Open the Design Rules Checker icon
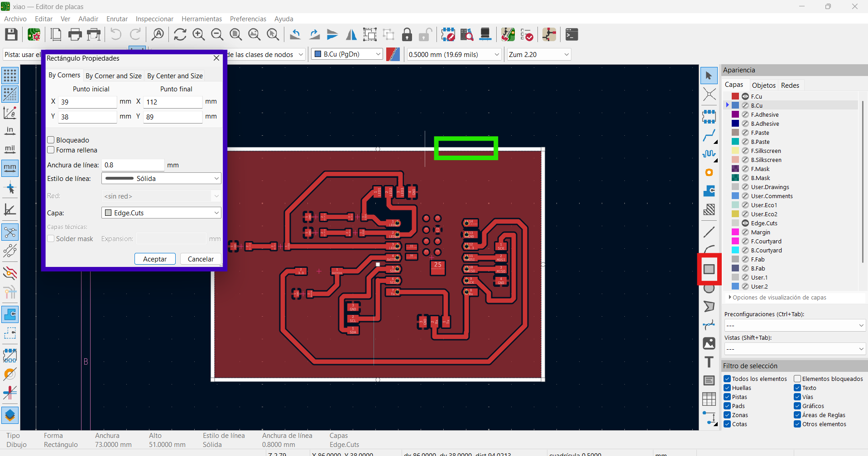The image size is (868, 456). [x=527, y=34]
